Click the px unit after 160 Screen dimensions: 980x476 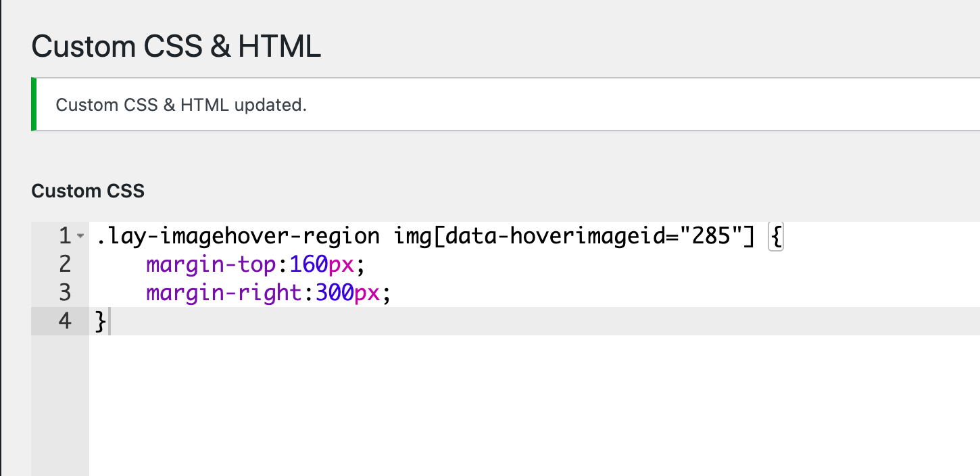342,265
